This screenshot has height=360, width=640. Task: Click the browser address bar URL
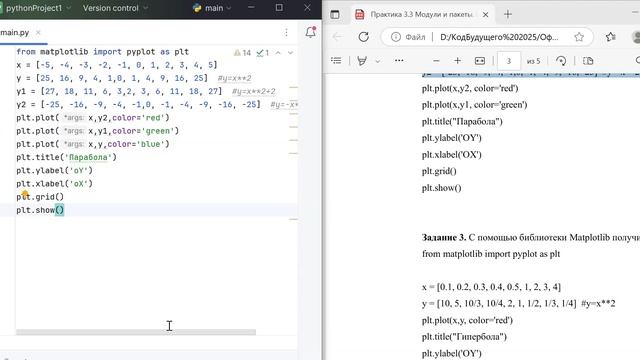point(499,37)
